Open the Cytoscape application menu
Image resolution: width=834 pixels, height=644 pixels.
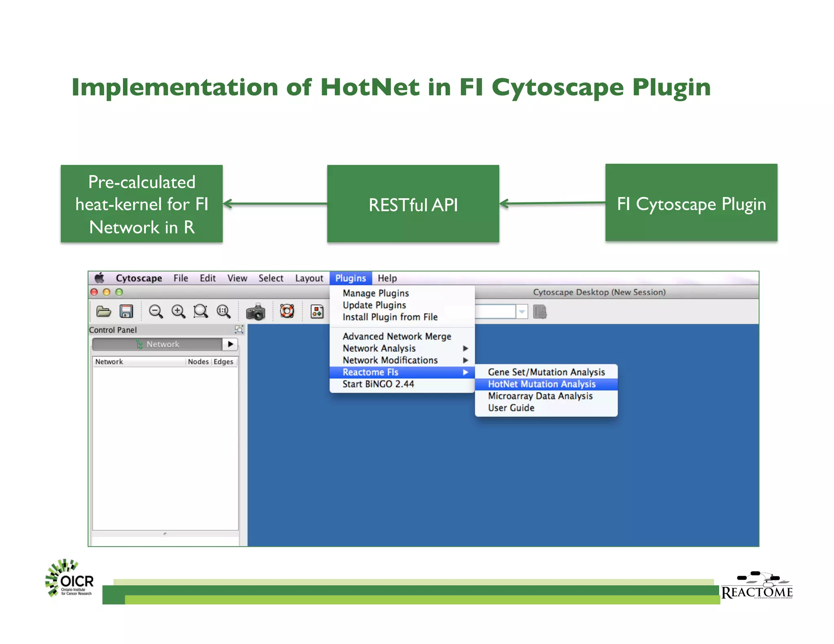coord(139,278)
